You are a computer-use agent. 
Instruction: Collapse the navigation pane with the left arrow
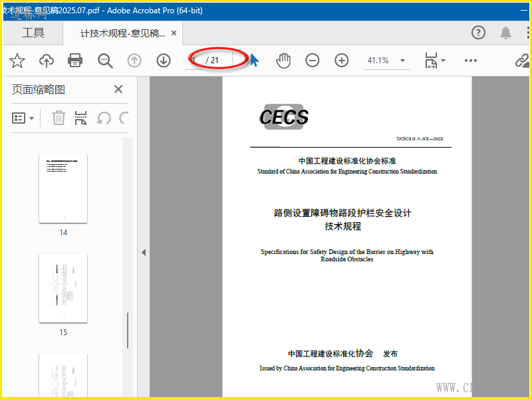144,253
